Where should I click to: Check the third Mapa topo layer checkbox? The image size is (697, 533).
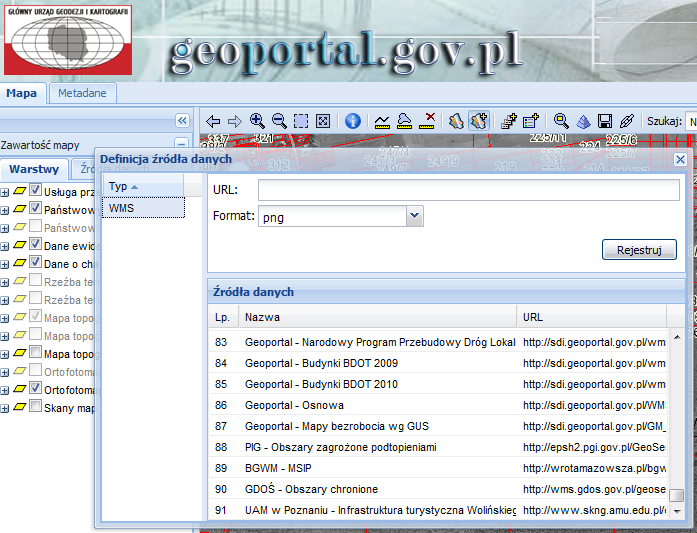(x=36, y=352)
